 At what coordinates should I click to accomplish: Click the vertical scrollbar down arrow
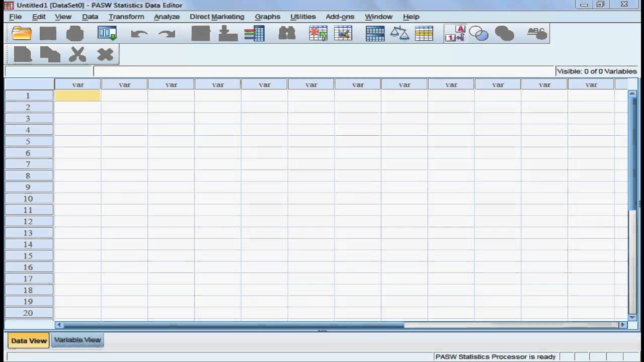(x=632, y=317)
